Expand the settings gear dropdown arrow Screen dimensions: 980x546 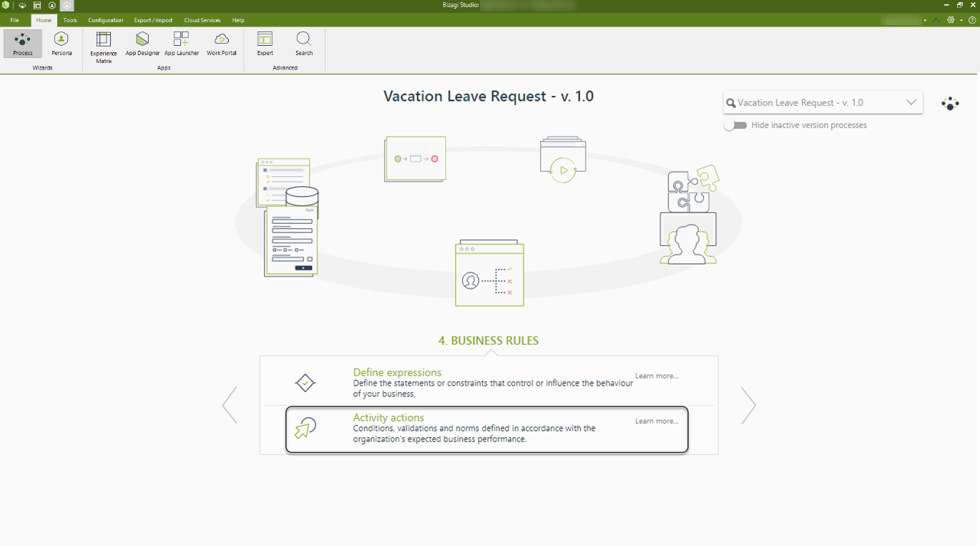point(961,21)
